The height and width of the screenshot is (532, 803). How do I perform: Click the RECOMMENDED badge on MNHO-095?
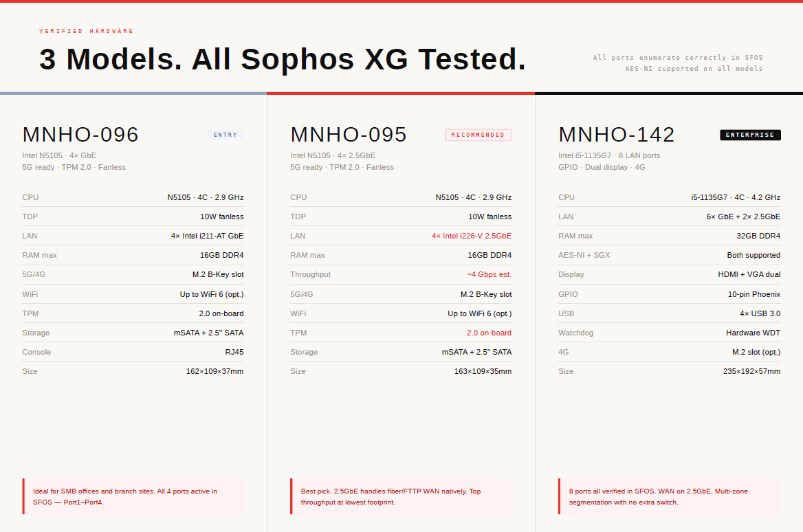click(478, 135)
